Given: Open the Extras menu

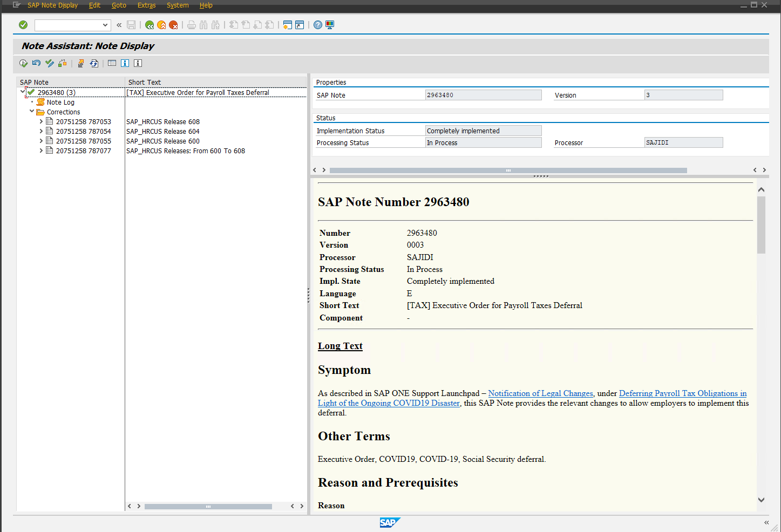Looking at the screenshot, I should pyautogui.click(x=146, y=5).
